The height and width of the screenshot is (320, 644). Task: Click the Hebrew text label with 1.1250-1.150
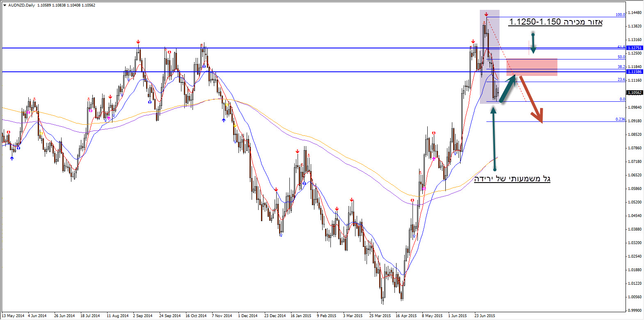tap(555, 22)
